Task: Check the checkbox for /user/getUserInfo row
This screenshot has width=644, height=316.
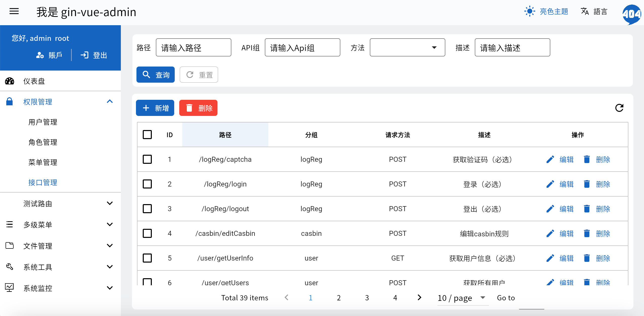Action: click(147, 258)
